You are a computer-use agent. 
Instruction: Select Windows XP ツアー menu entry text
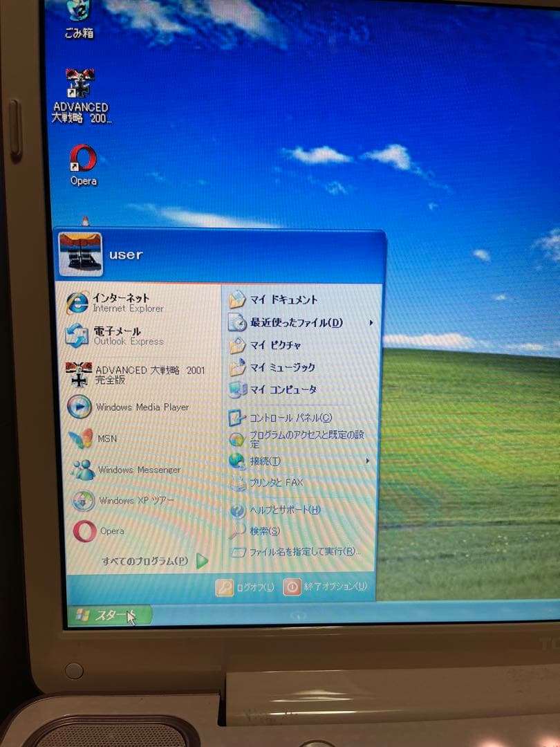tap(137, 501)
